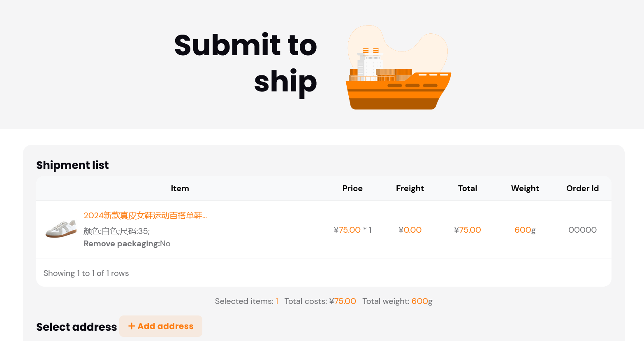Sort by the Item column header
This screenshot has height=341, width=644.
(180, 188)
